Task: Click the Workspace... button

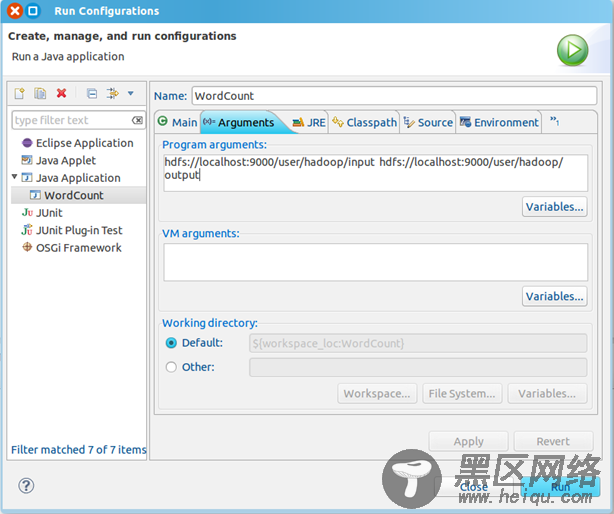Action: [x=377, y=393]
